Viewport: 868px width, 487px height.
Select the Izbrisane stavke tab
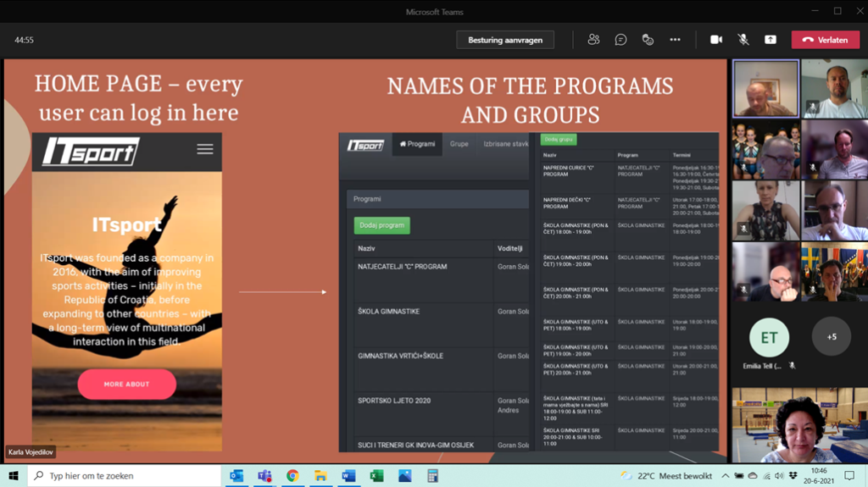tap(505, 144)
